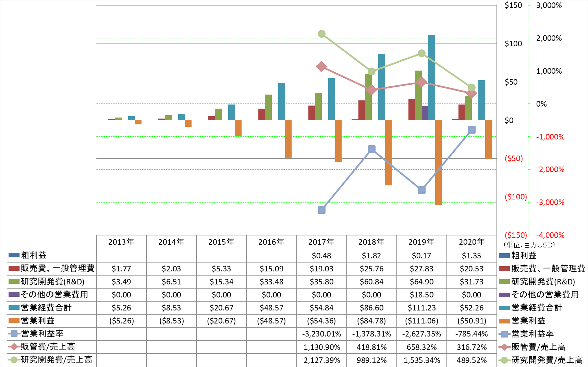Image resolution: width=588 pixels, height=367 pixels.
Task: Click the 2019 operating income orange bar
Action: tap(438, 162)
